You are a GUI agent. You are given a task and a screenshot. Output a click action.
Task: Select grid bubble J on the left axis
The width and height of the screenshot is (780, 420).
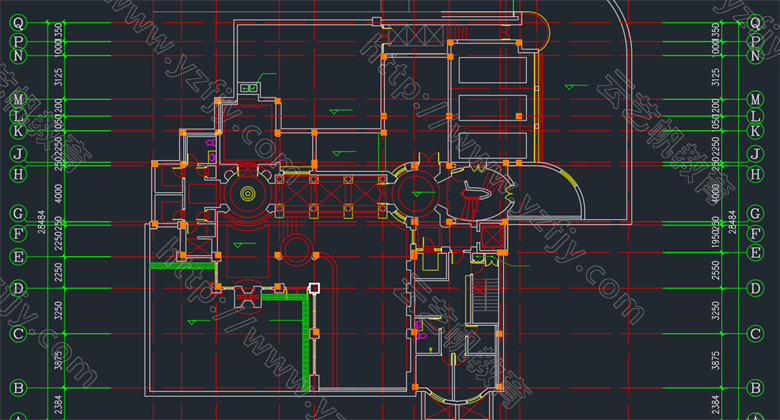tap(18, 154)
